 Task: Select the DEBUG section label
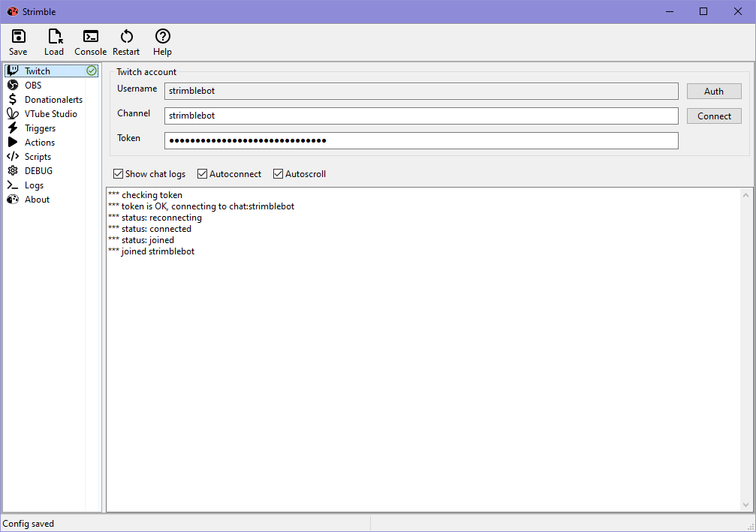pyautogui.click(x=38, y=171)
